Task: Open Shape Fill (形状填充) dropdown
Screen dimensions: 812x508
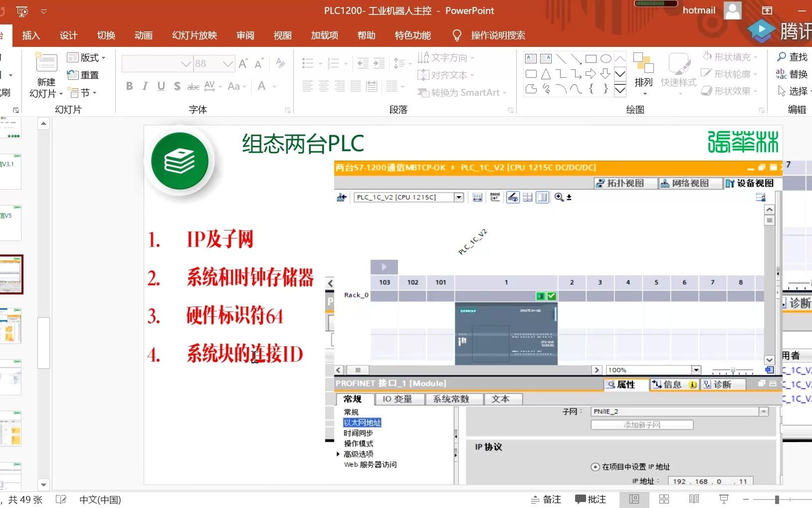Action: pos(730,57)
